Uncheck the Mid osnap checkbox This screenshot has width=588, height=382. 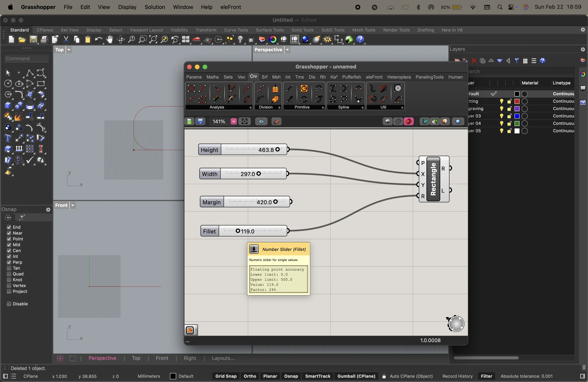(x=9, y=245)
